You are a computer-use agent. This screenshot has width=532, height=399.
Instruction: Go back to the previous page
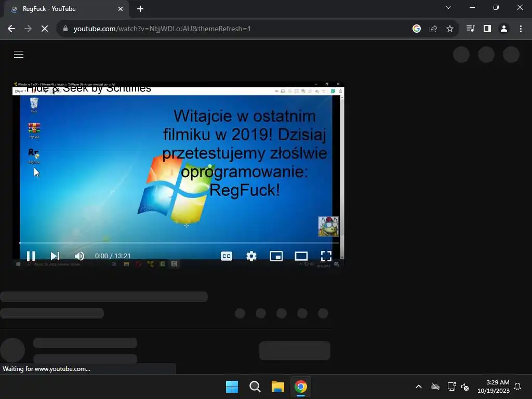[11, 29]
